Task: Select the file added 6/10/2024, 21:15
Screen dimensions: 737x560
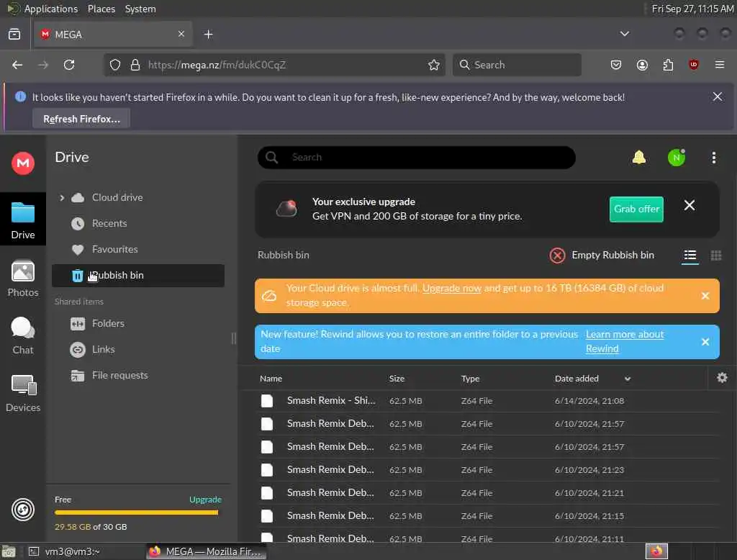Action: pyautogui.click(x=488, y=516)
